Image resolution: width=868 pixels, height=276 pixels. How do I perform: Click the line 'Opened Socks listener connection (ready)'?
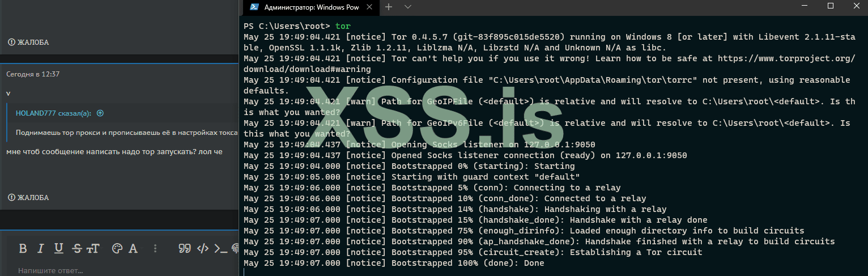click(x=465, y=155)
